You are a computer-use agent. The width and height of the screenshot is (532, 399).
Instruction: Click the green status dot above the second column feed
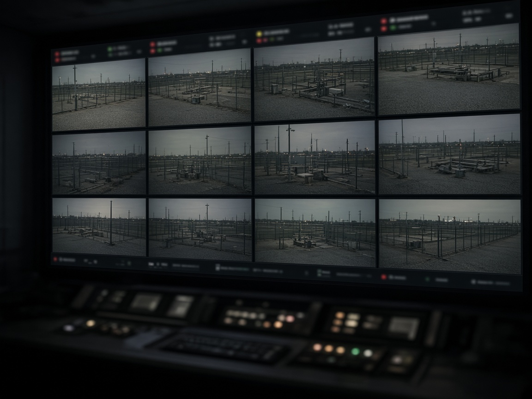point(160,50)
